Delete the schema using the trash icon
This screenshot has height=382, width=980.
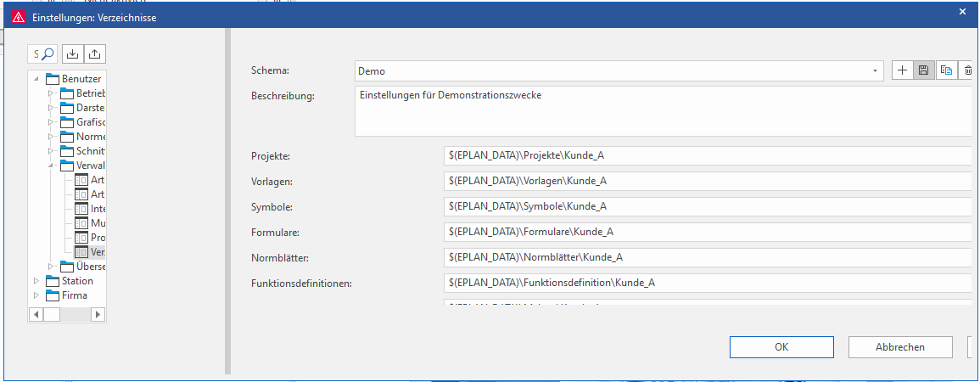click(968, 70)
